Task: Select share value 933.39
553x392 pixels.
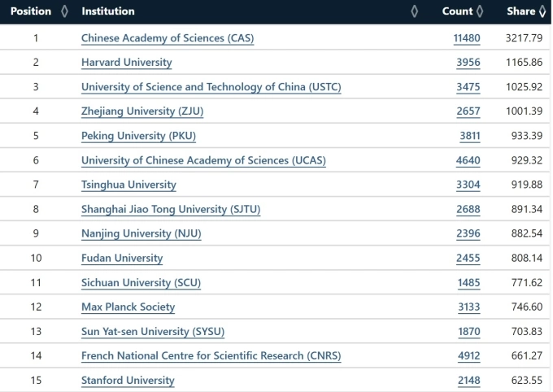Action: 527,136
